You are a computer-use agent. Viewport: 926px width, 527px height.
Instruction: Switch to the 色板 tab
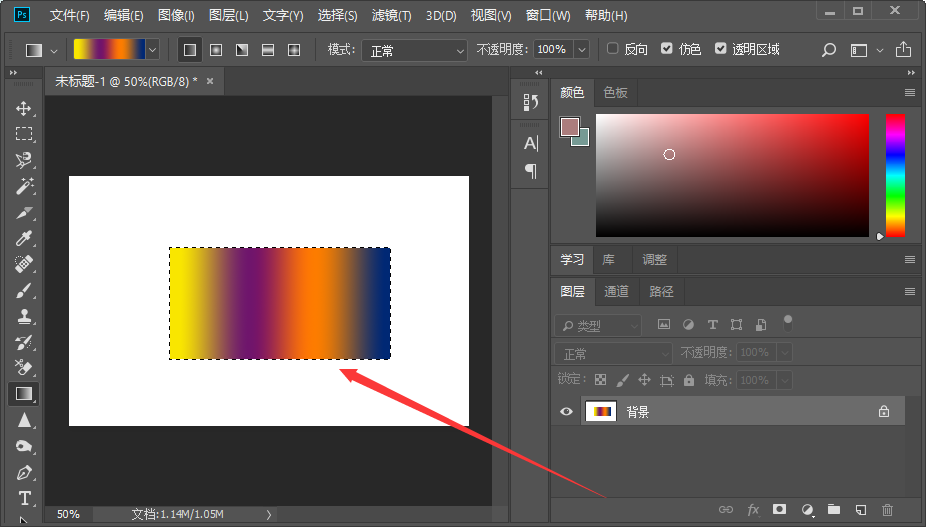pos(615,92)
